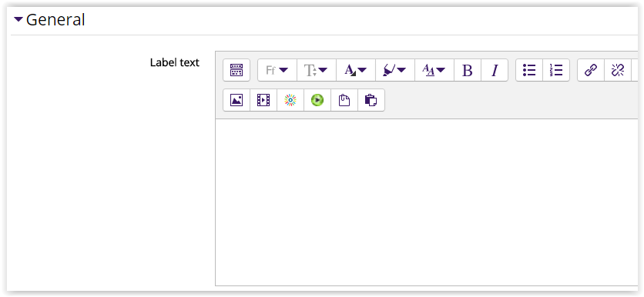Click the paperclip clipboard icon

(x=344, y=100)
